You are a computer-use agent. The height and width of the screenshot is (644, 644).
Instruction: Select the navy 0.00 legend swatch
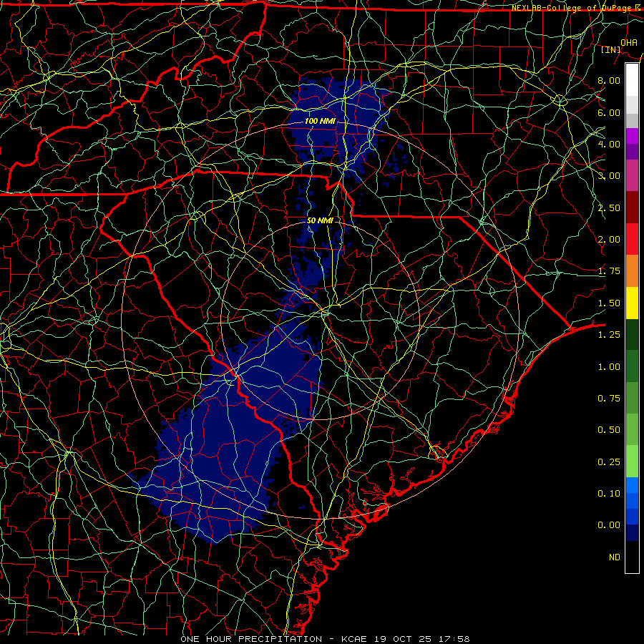point(632,533)
